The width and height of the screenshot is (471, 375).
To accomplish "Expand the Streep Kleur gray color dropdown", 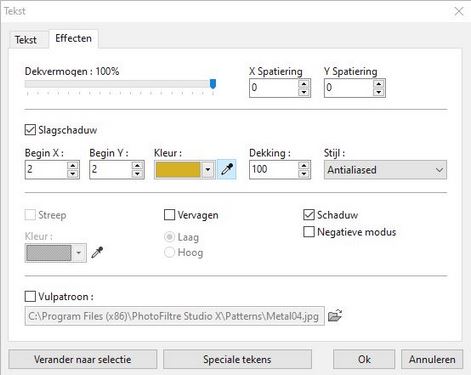I will 79,253.
